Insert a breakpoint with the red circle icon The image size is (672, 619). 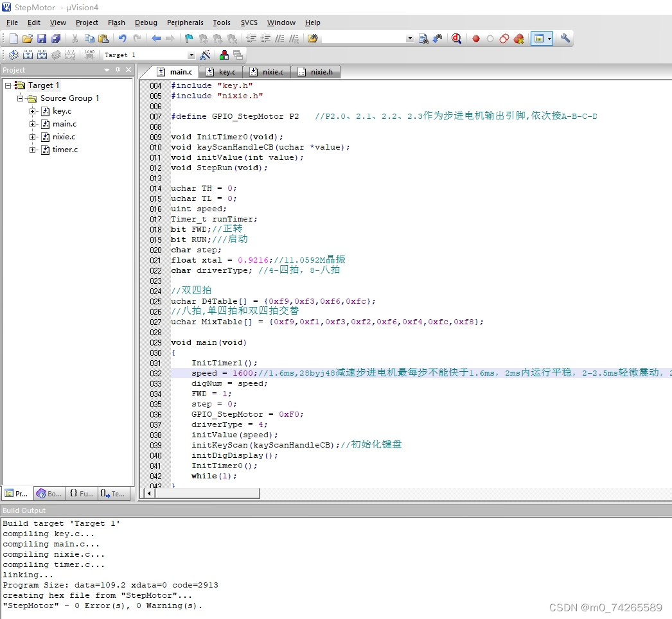pos(475,39)
